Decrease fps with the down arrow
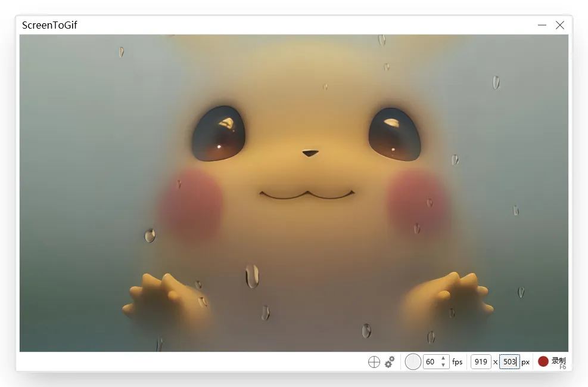 (x=443, y=365)
